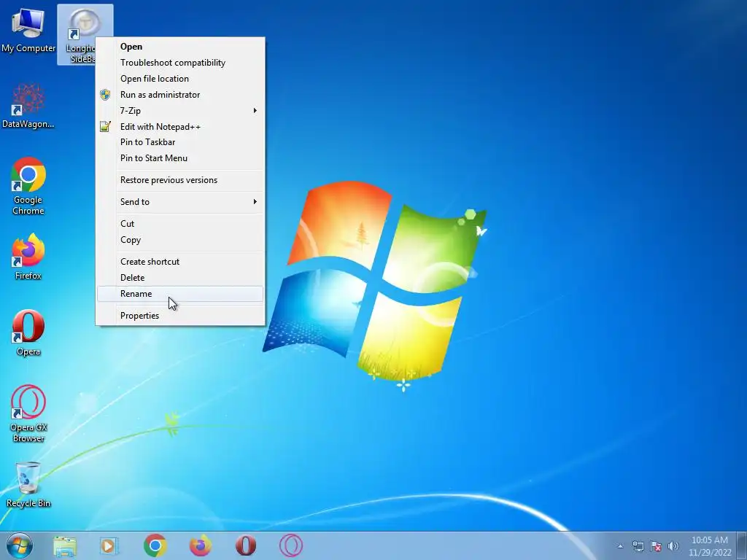Viewport: 747px width, 560px height.
Task: Choose Troubleshoot compatibility in context menu
Action: point(180,63)
